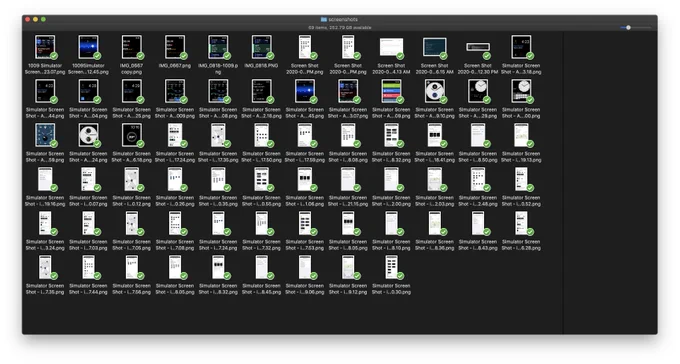Select the IMG_0667.png file icon
Image resolution: width=680 pixels, height=364 pixels.
pyautogui.click(x=175, y=47)
